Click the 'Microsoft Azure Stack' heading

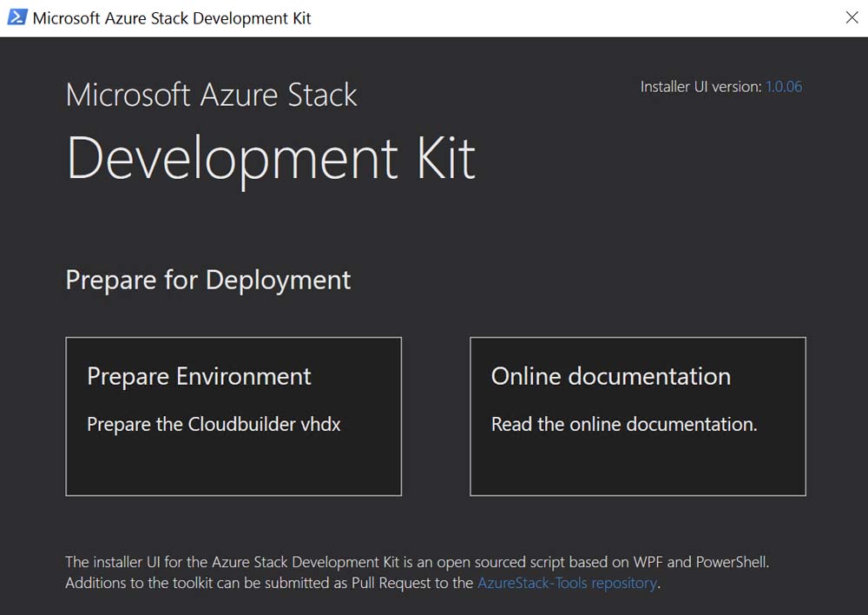point(211,95)
